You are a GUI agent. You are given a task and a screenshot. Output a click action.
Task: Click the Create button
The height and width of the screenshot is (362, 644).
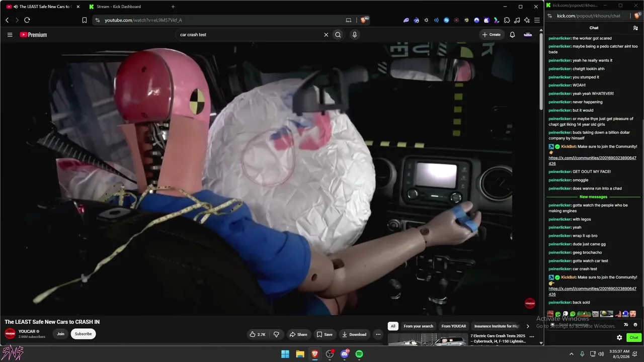pos(492,35)
